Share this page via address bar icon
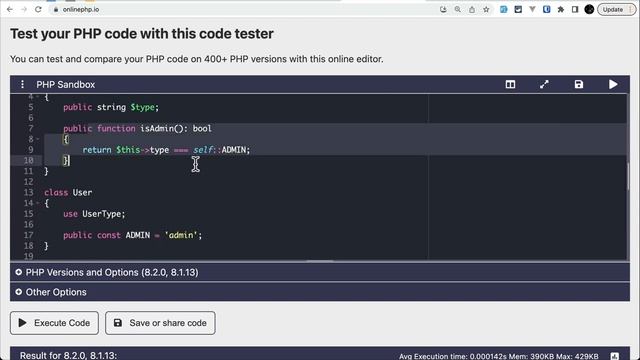Image resolution: width=640 pixels, height=360 pixels. [x=472, y=9]
